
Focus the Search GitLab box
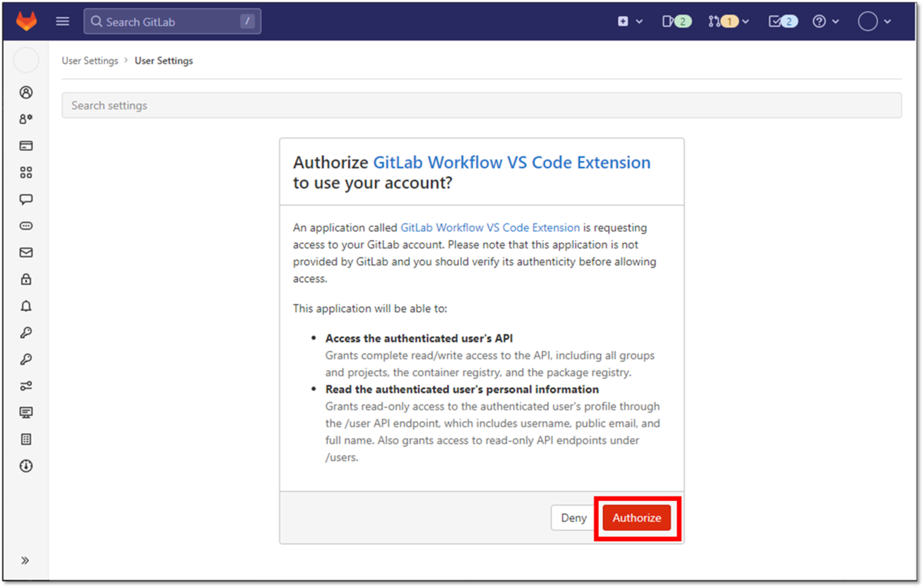click(172, 22)
